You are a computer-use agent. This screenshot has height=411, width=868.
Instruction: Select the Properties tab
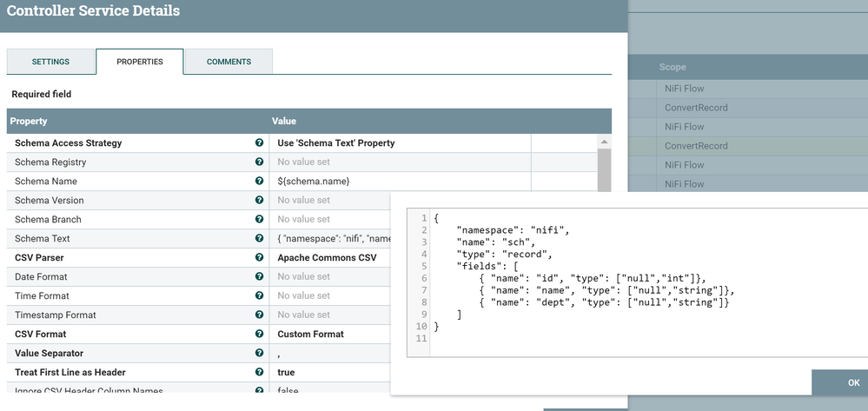pyautogui.click(x=139, y=62)
